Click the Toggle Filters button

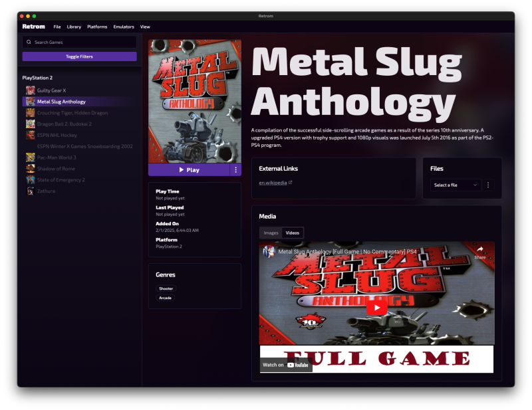[79, 56]
